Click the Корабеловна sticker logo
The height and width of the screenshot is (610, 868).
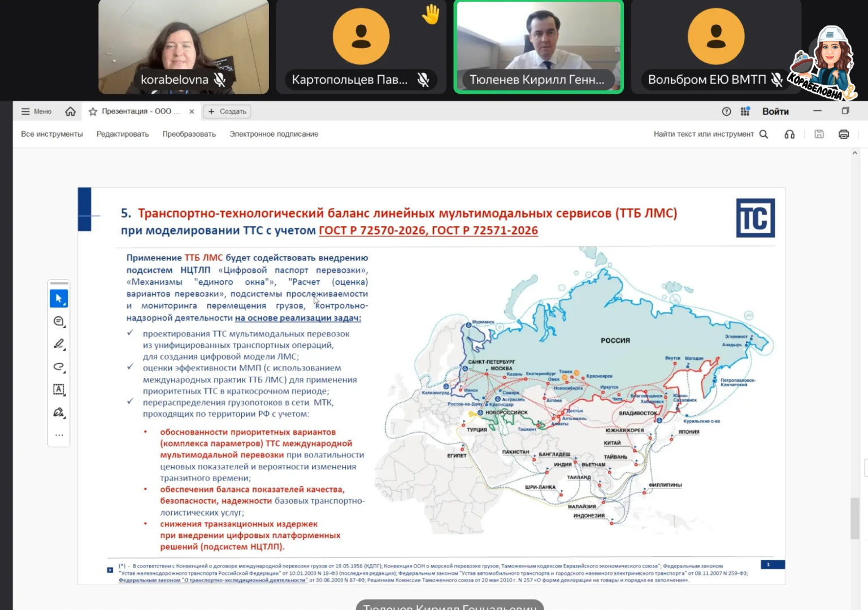(823, 63)
